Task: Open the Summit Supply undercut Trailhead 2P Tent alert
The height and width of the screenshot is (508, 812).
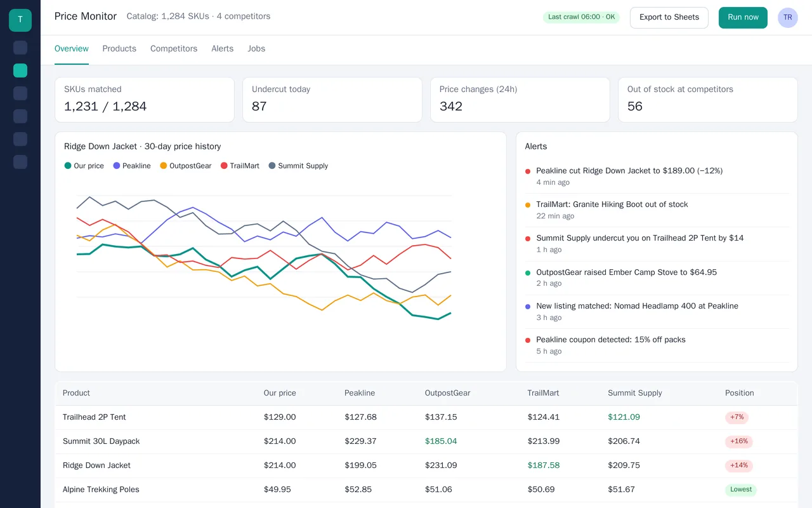Action: [x=657, y=244]
